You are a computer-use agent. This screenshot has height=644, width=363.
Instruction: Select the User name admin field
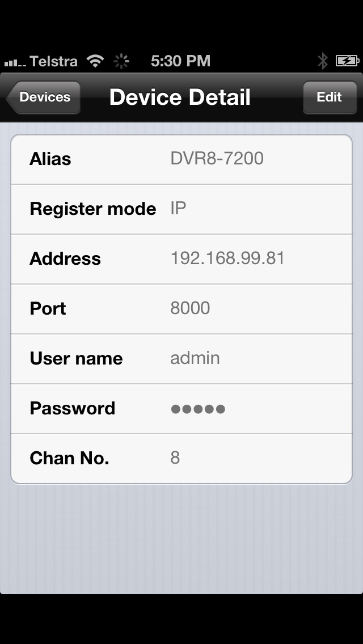point(181,358)
